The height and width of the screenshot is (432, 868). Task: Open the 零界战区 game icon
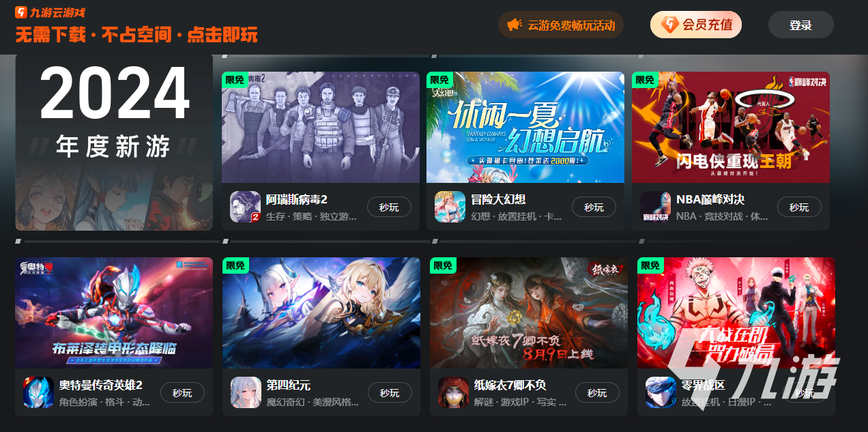661,392
